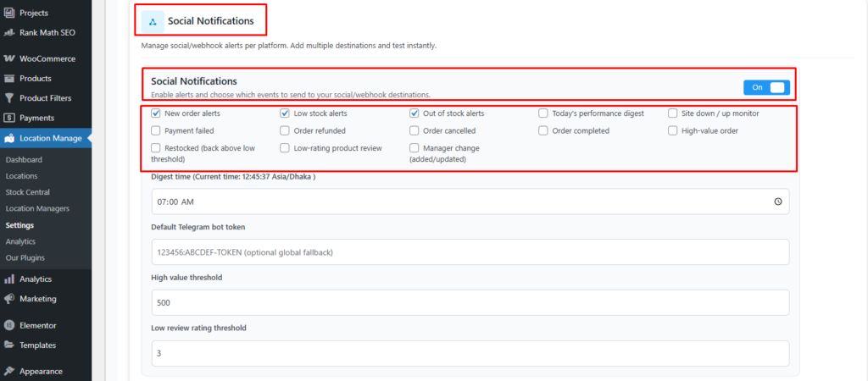868x381 pixels.
Task: Click the Default Telegram bot token field
Action: click(x=470, y=251)
